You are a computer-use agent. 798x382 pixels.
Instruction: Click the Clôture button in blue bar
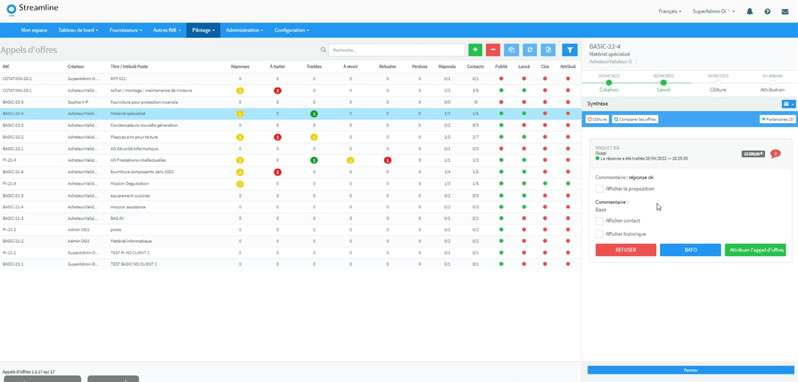[x=596, y=119]
